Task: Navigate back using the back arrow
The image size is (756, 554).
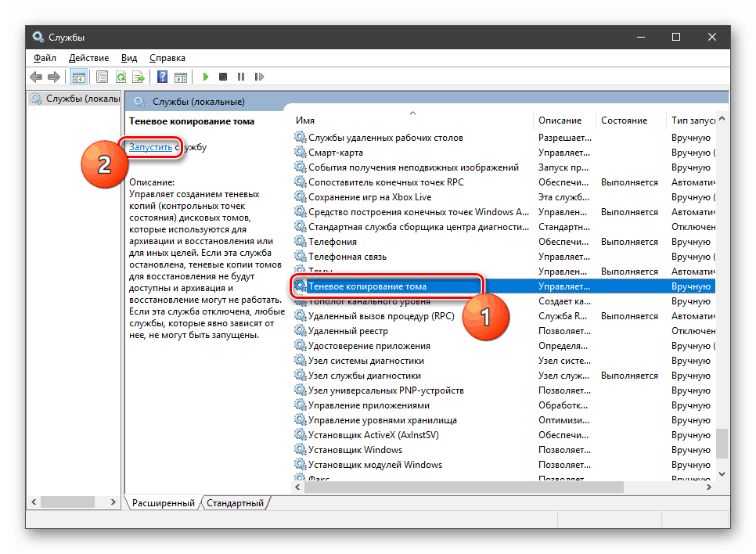Action: click(x=36, y=76)
